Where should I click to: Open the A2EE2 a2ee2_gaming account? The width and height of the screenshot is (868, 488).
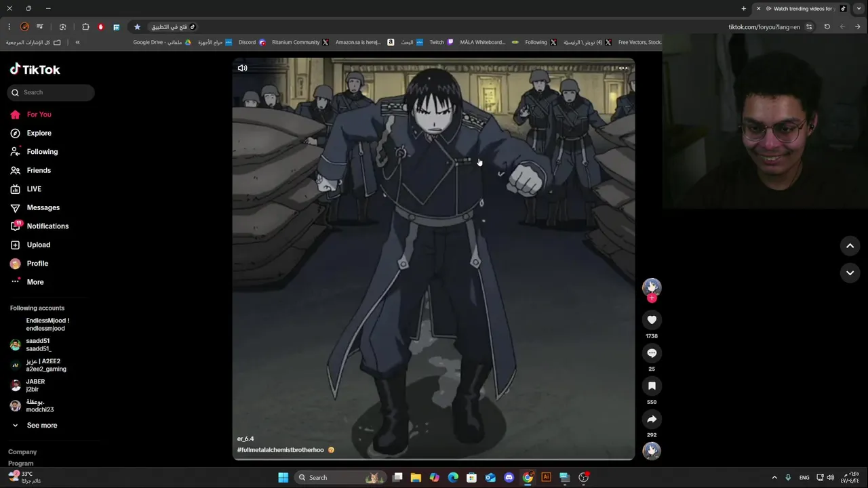[x=38, y=365]
